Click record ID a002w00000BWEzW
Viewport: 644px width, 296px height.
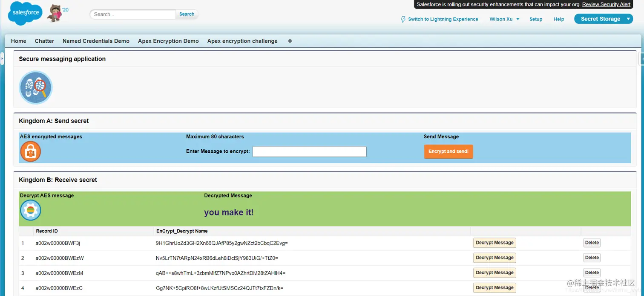click(60, 258)
